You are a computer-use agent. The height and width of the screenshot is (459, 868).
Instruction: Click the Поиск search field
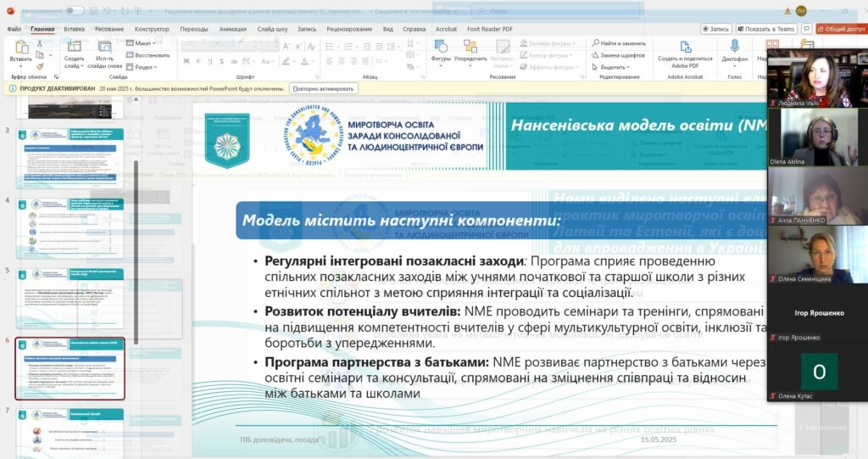click(556, 10)
